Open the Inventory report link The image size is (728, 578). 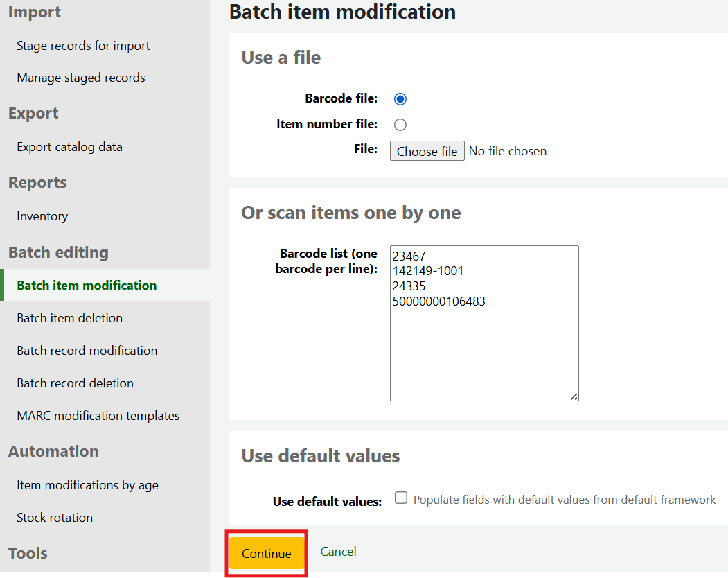(42, 216)
